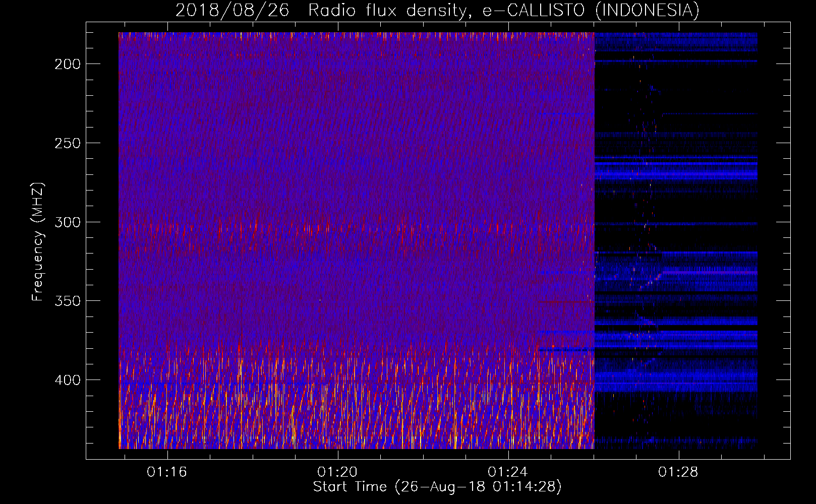Image resolution: width=816 pixels, height=504 pixels.
Task: Select the 'Frequency (MHZ)' axis label
Action: point(38,242)
